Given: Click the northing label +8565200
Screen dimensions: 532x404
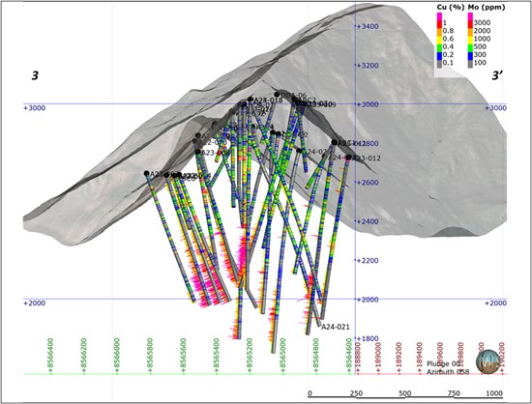Looking at the screenshot, I should click(x=250, y=356).
